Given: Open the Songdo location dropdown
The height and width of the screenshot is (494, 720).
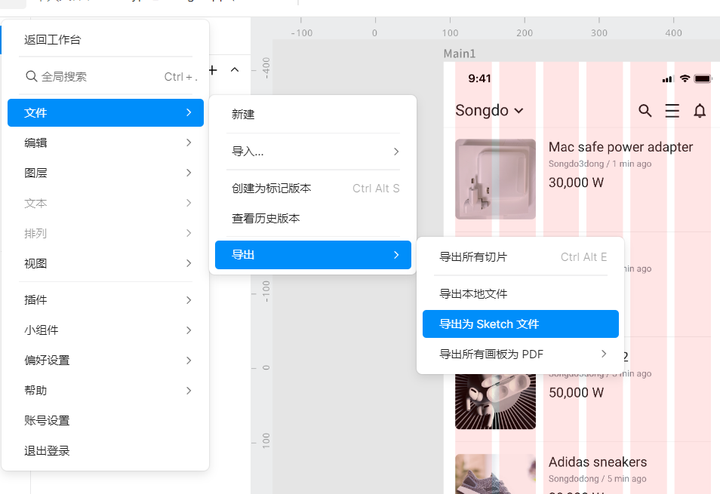Looking at the screenshot, I should point(489,110).
